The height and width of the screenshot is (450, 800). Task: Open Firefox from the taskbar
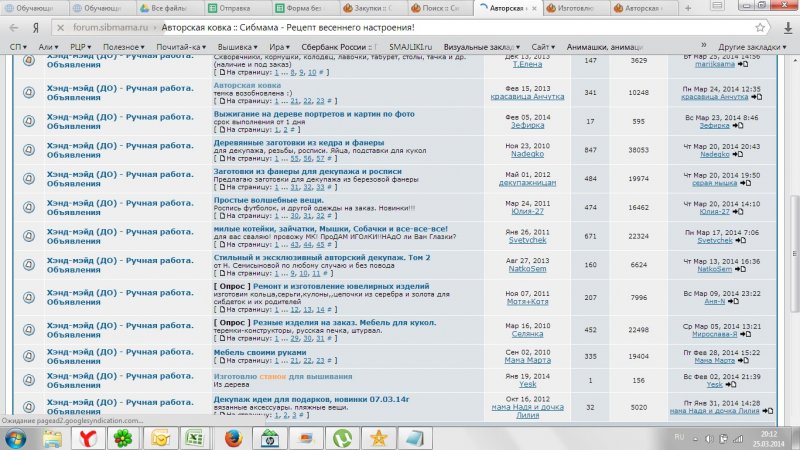(x=232, y=437)
